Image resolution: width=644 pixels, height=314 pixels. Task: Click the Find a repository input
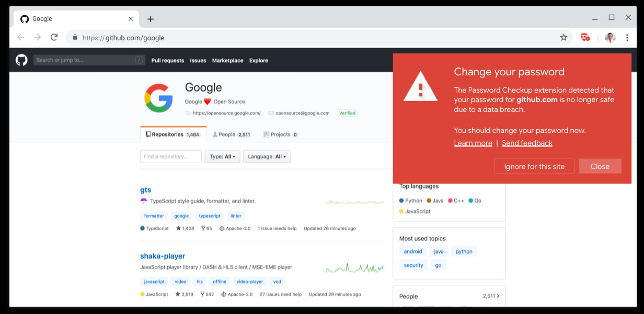(171, 156)
